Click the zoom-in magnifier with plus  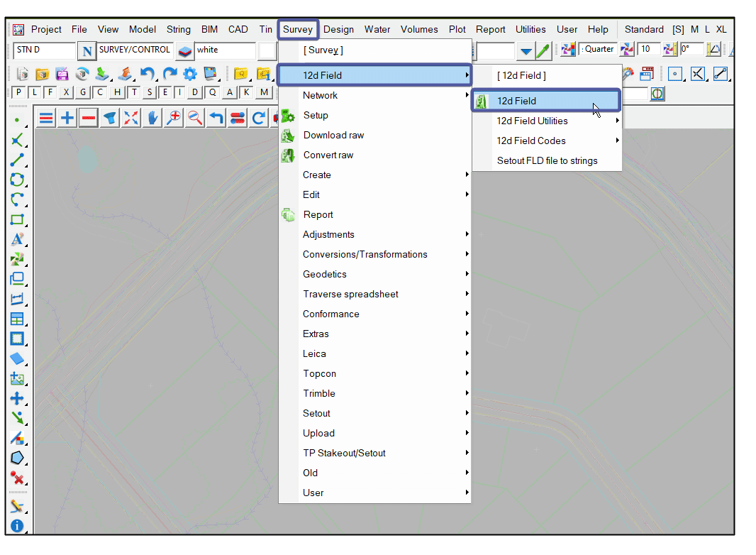coord(174,118)
